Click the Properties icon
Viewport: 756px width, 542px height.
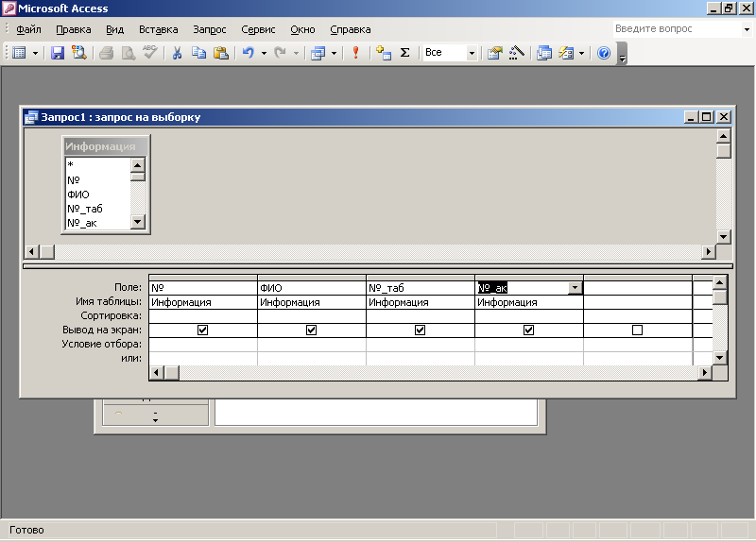click(494, 53)
